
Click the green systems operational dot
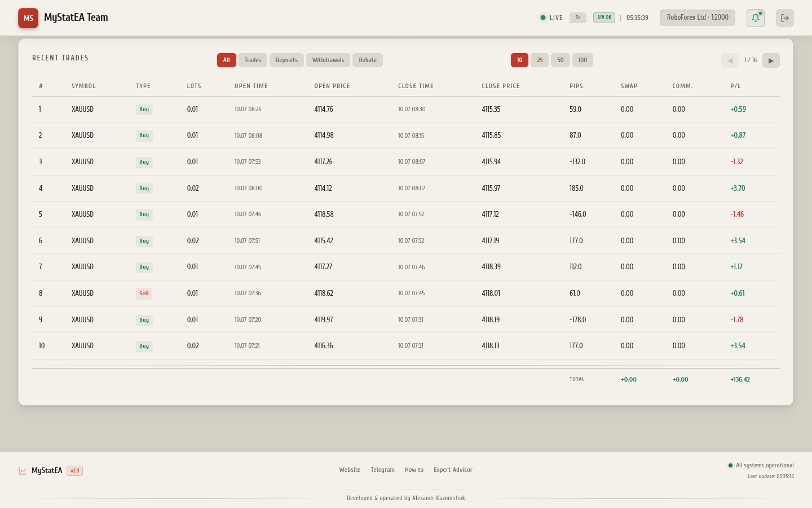pyautogui.click(x=730, y=466)
